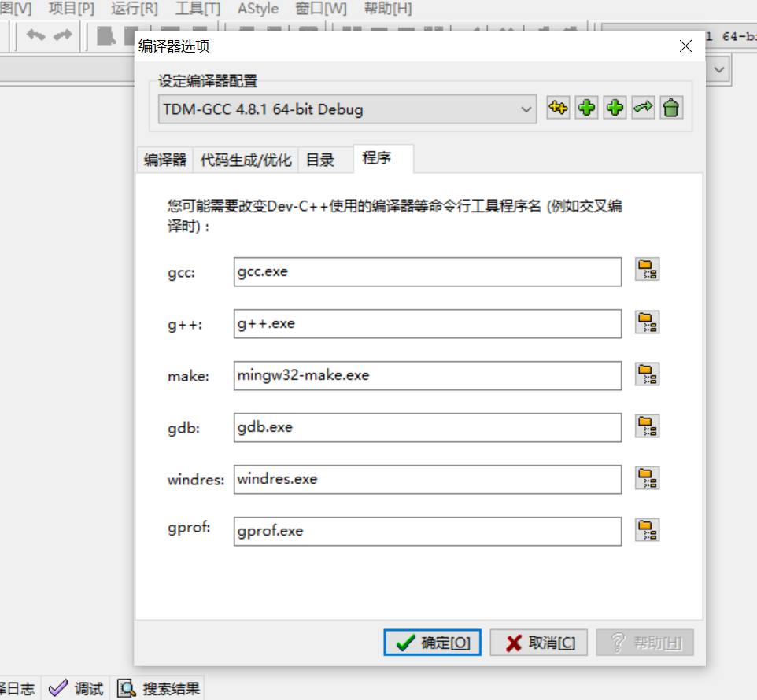Image resolution: width=757 pixels, height=700 pixels.
Task: Open the 代码生成/优化 tab
Action: [x=246, y=159]
